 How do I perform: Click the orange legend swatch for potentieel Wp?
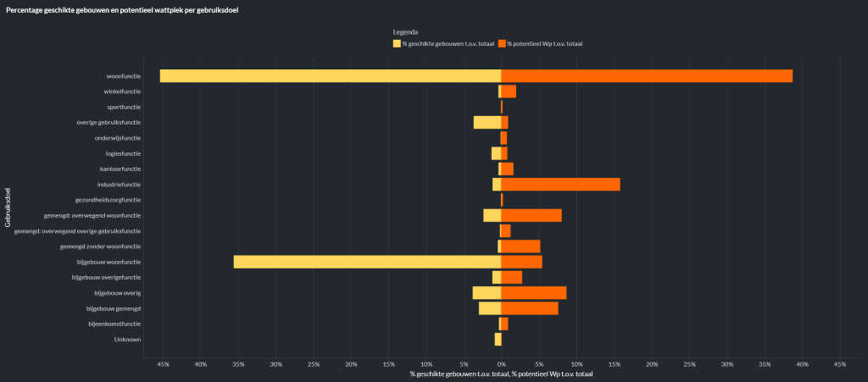[x=502, y=43]
